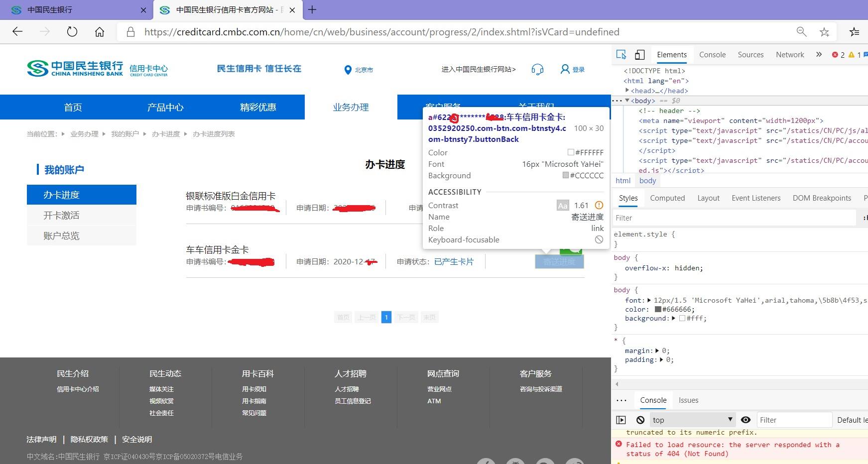The height and width of the screenshot is (464, 868).
Task: Expand the head element node
Action: click(x=627, y=91)
